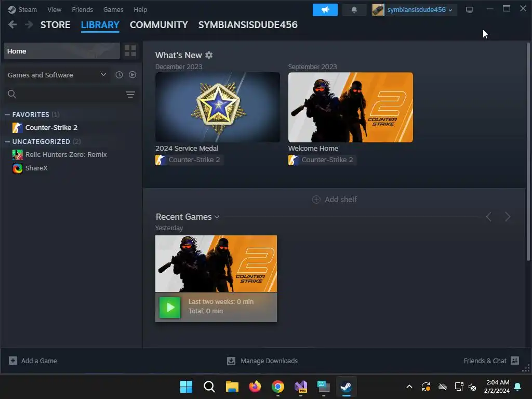Open the Windows Start menu
This screenshot has height=399, width=532.
[186, 387]
